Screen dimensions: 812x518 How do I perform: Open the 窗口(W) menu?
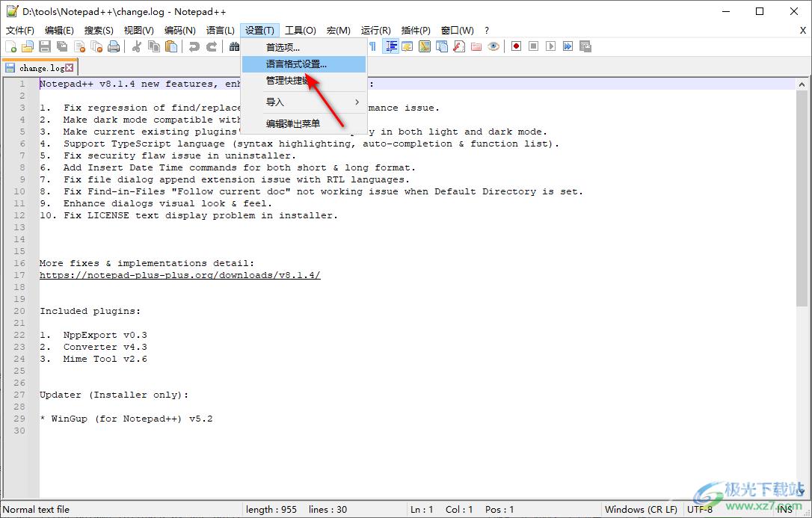tap(458, 31)
